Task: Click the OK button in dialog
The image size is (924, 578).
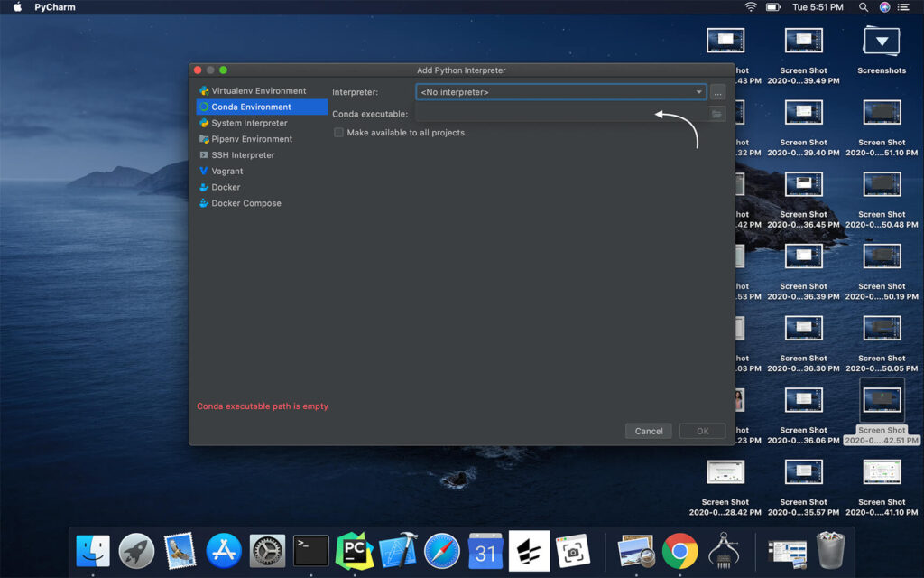Action: coord(702,431)
